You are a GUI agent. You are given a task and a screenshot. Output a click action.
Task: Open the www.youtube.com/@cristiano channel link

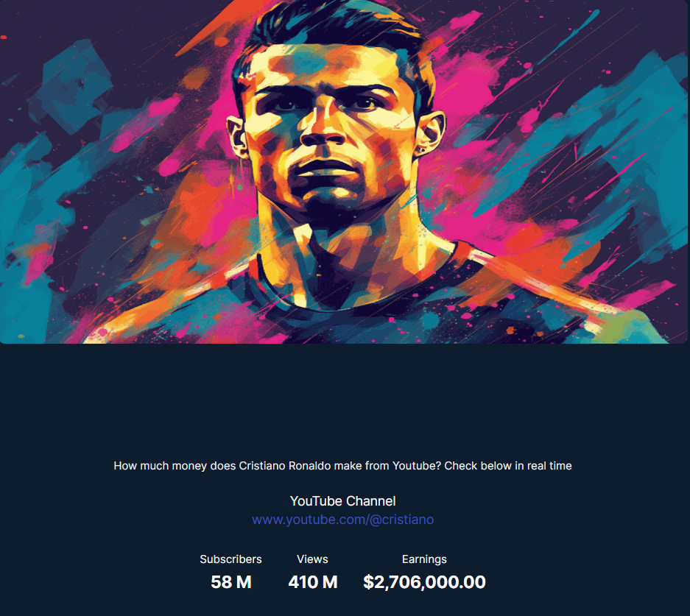343,520
